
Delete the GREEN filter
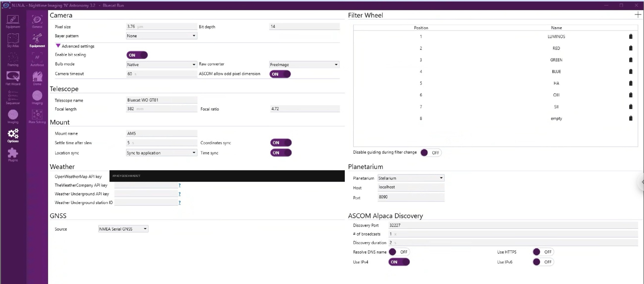pos(631,60)
